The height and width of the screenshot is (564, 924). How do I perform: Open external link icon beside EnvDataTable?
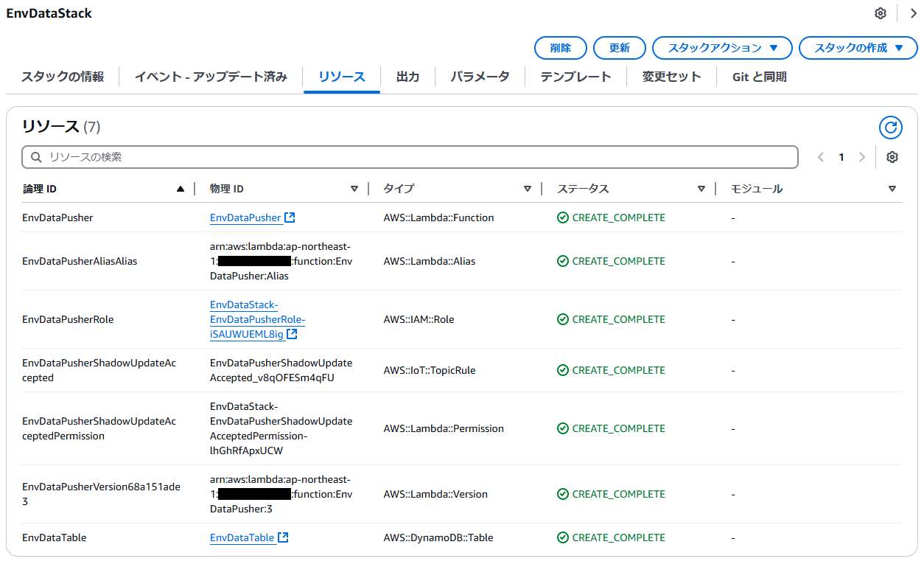[x=283, y=537]
